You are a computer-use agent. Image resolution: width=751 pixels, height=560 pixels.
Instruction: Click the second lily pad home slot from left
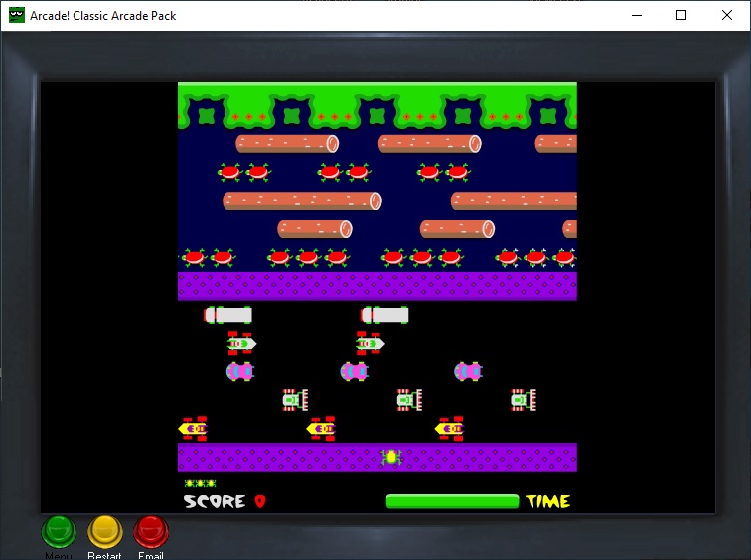292,116
